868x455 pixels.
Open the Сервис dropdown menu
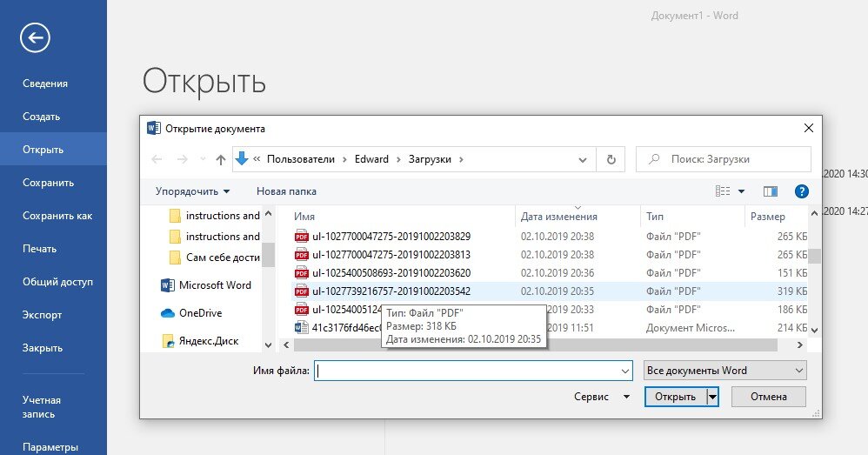tap(602, 397)
